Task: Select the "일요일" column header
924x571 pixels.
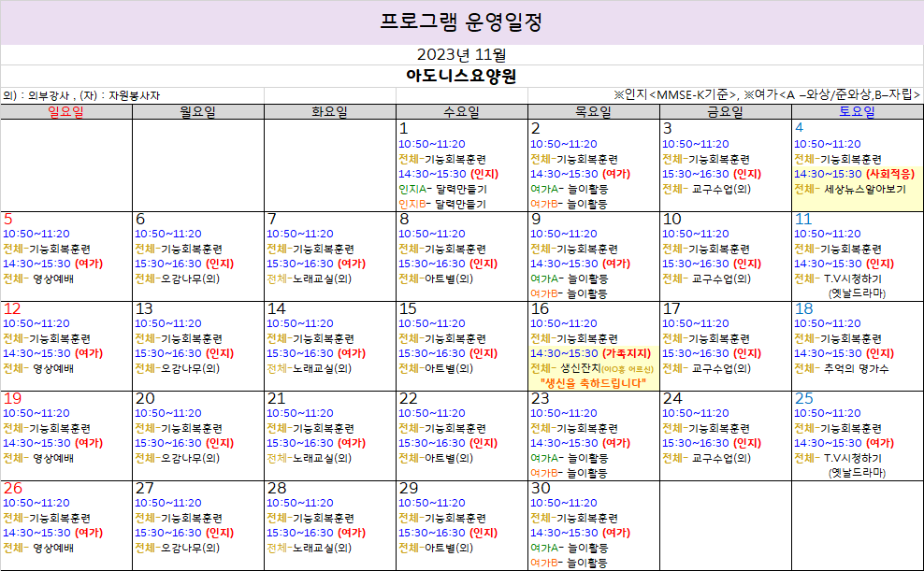Action: [x=66, y=112]
